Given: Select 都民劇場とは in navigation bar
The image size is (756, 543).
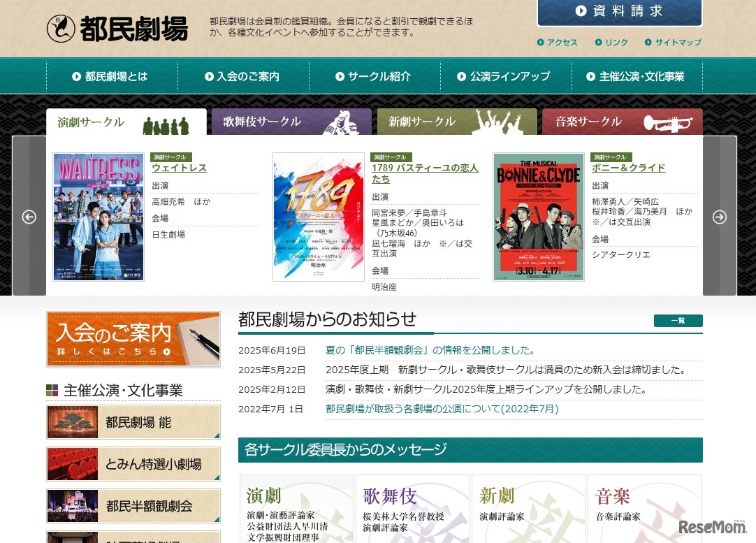Looking at the screenshot, I should pyautogui.click(x=111, y=76).
